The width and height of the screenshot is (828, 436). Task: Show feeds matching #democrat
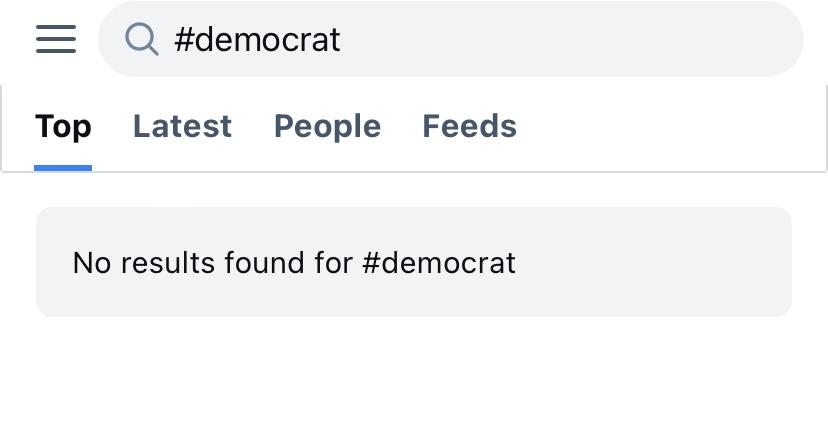click(x=469, y=127)
